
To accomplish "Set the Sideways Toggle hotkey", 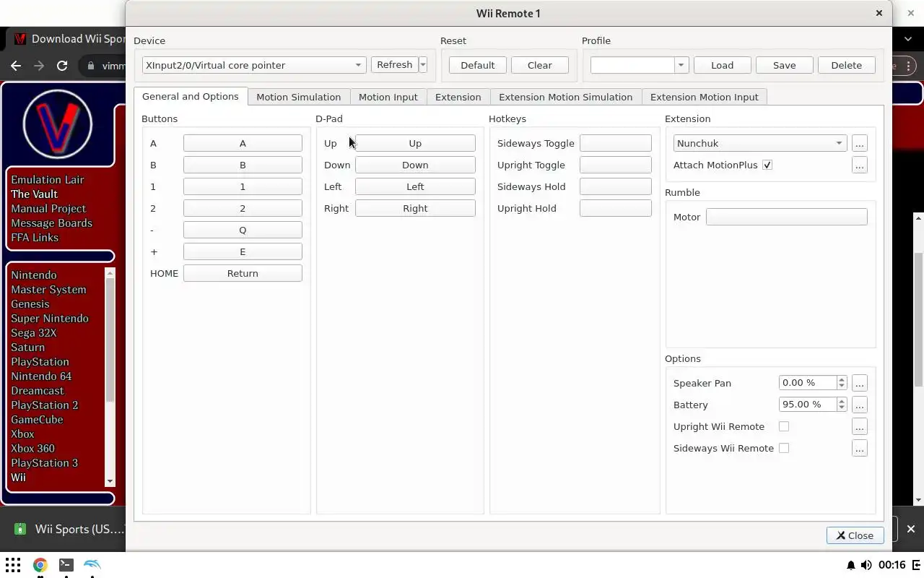I will [x=615, y=143].
